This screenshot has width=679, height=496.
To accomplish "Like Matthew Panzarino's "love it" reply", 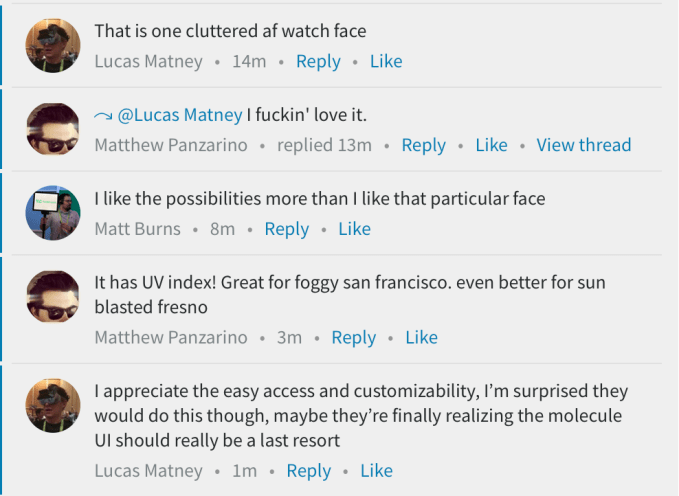I will point(491,145).
